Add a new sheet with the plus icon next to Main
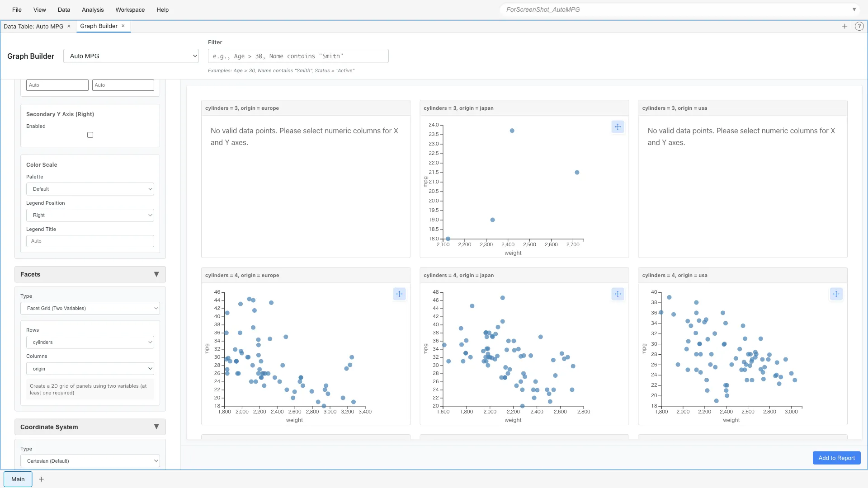 (x=41, y=479)
